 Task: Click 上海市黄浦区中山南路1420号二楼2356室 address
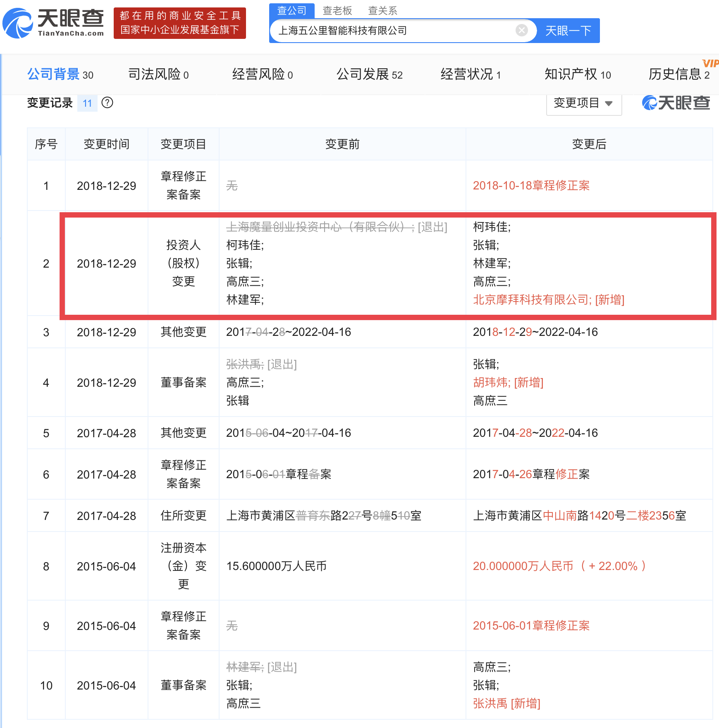[x=580, y=515]
